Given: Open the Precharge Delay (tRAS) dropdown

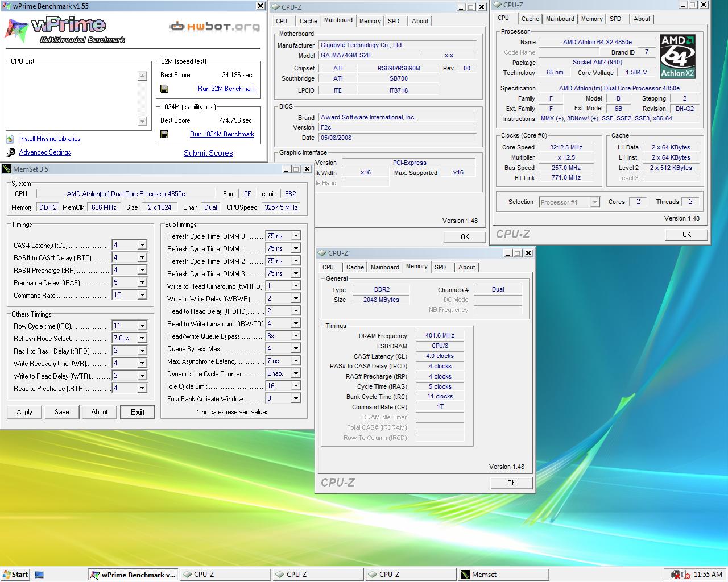Looking at the screenshot, I should coord(142,282).
